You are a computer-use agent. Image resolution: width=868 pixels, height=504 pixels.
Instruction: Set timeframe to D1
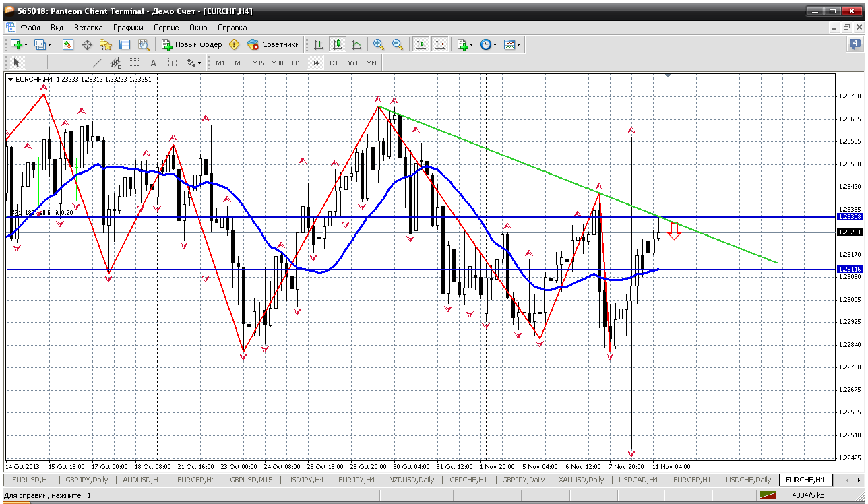tap(334, 63)
